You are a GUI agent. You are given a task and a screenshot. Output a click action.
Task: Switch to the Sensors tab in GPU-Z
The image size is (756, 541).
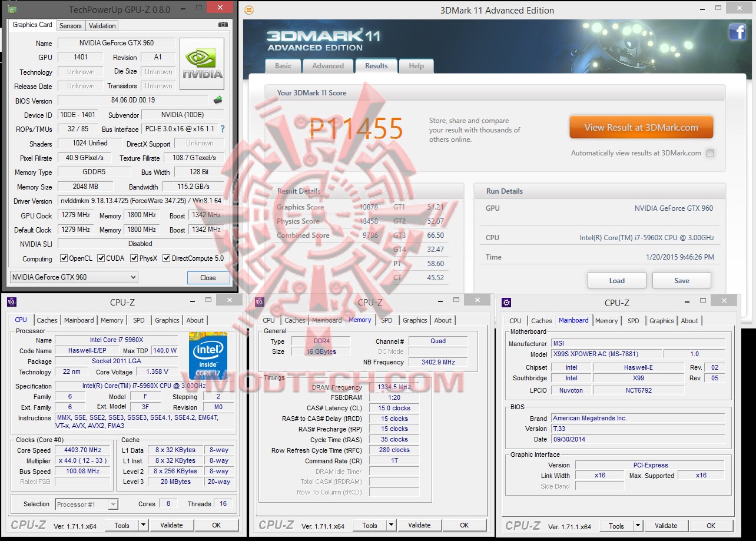tap(71, 26)
